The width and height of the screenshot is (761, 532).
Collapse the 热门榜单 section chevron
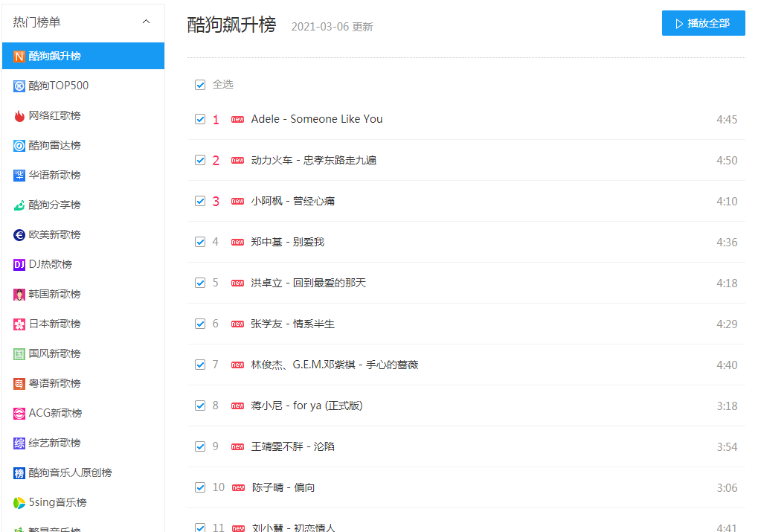[146, 22]
